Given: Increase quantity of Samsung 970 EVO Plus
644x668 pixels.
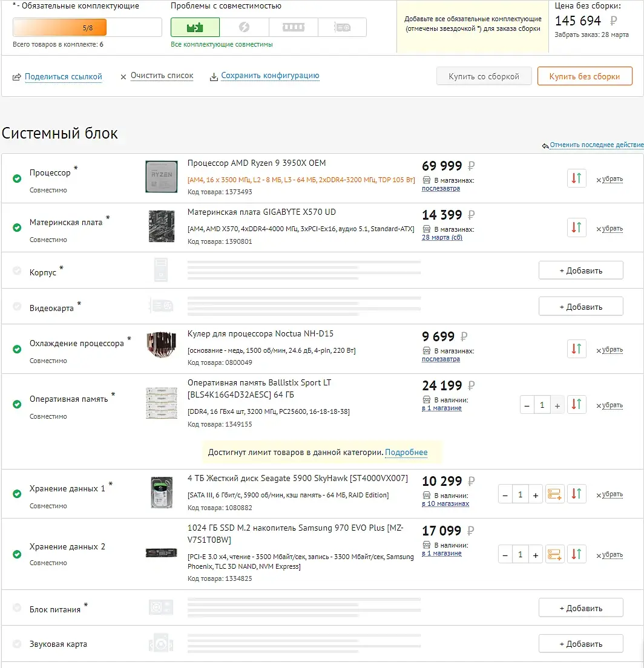Looking at the screenshot, I should click(x=535, y=555).
